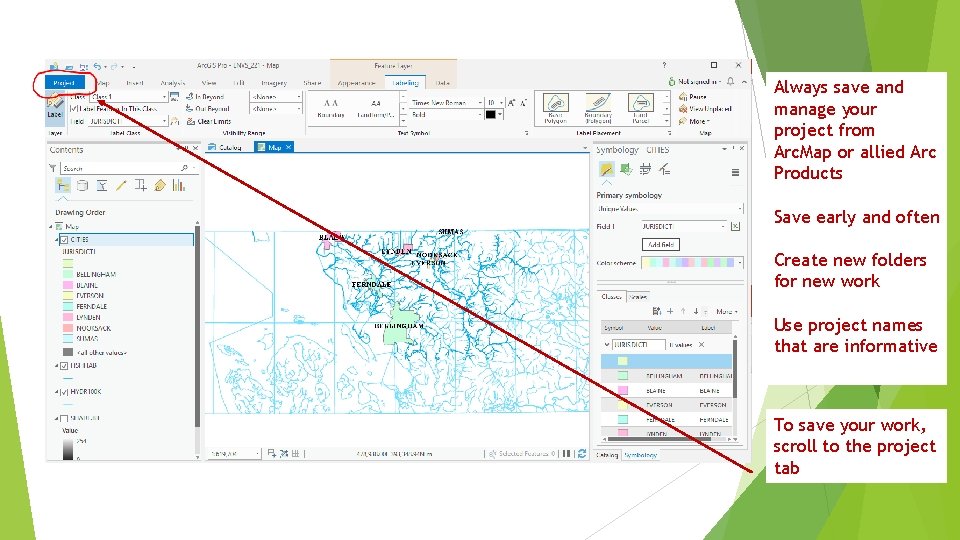Select List By Labeling tag icon
Viewport: 960px width, 540px height.
click(x=160, y=186)
